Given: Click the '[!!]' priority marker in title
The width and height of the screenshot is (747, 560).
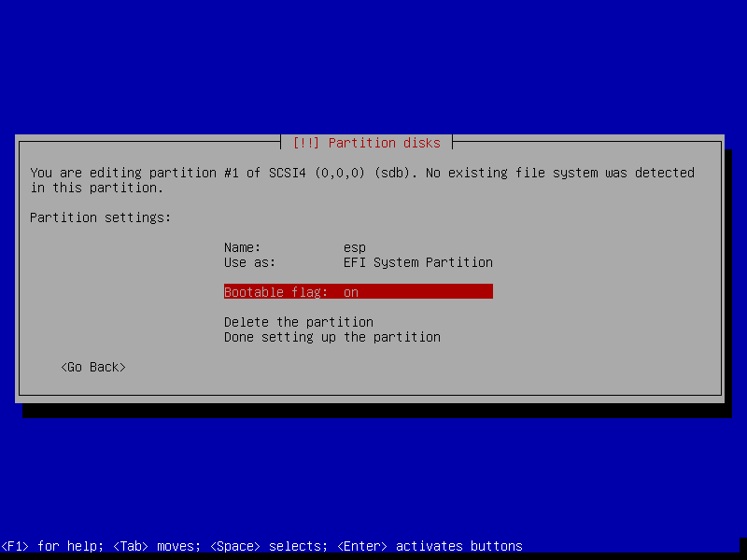Looking at the screenshot, I should pyautogui.click(x=306, y=143).
